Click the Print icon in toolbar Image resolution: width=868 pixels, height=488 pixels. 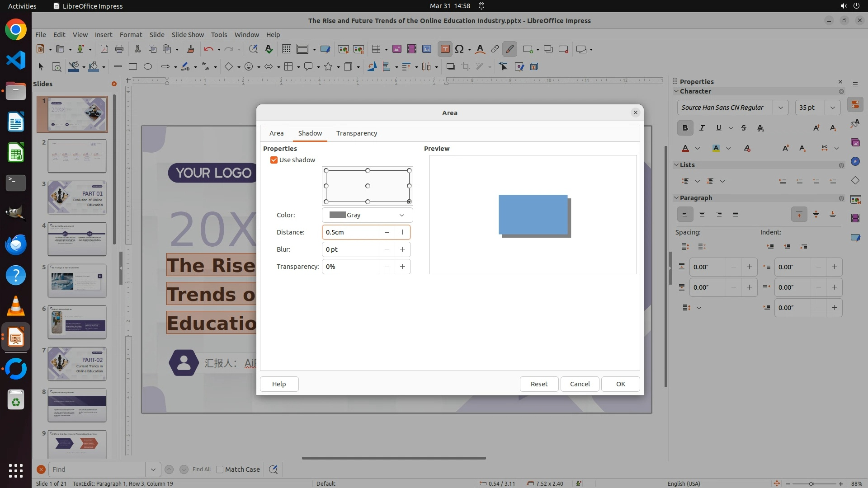coord(119,49)
